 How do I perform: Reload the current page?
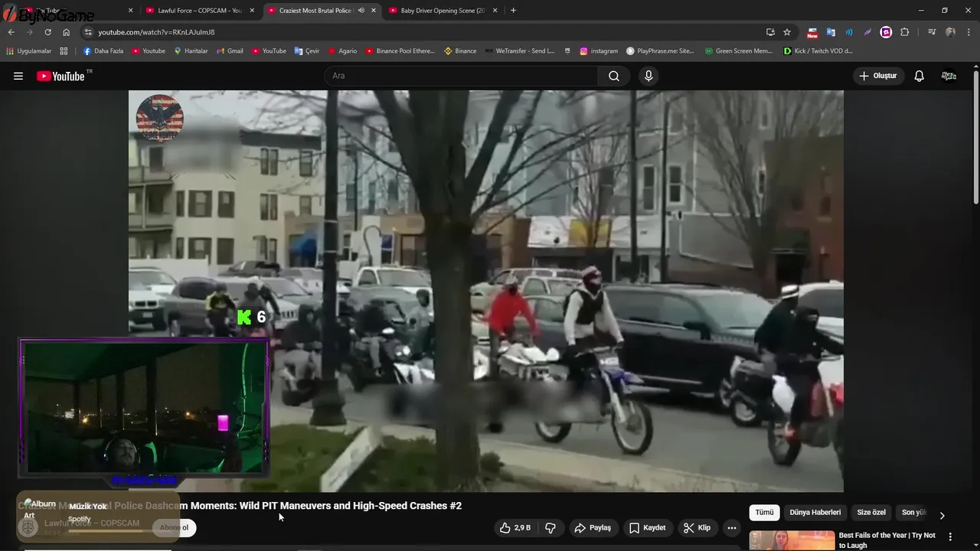47,32
